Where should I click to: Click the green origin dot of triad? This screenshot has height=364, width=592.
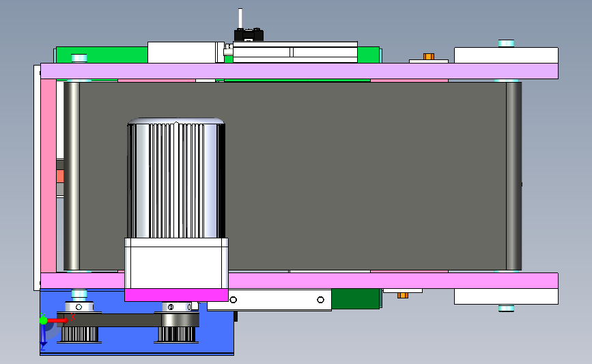[x=44, y=320]
